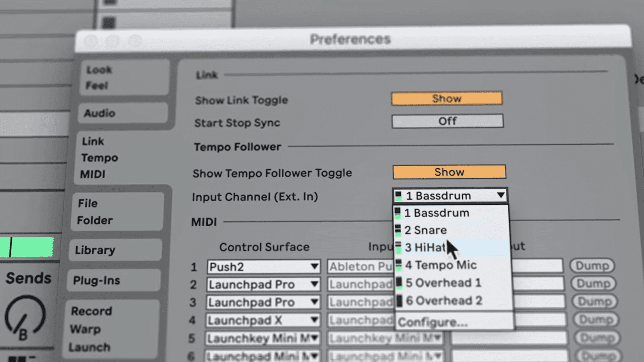Click the Dump button for row 3
This screenshot has width=644, height=362.
click(x=595, y=301)
